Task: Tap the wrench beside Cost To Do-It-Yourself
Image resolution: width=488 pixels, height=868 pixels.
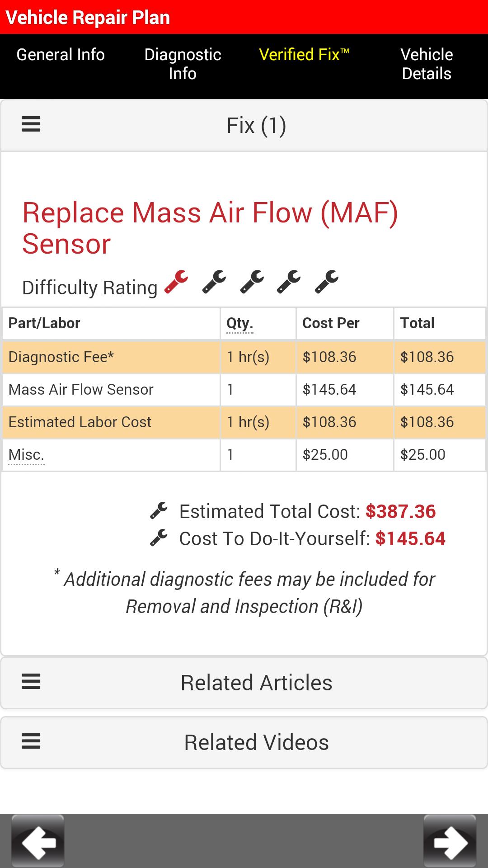Action: pos(159,538)
